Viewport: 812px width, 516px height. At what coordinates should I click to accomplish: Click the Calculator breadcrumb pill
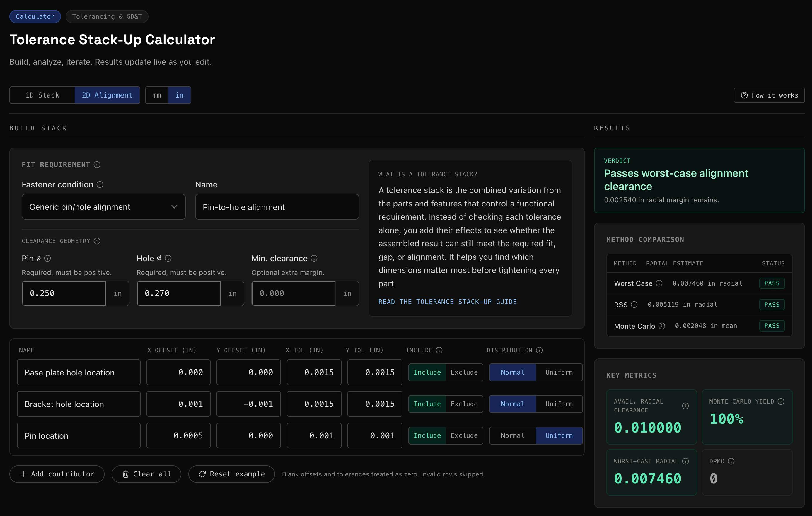[35, 16]
